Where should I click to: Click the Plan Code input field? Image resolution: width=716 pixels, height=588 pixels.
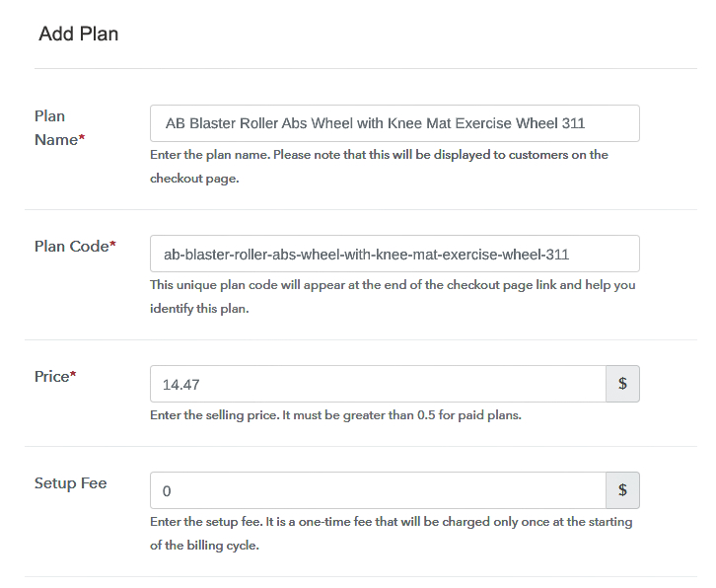pos(394,254)
